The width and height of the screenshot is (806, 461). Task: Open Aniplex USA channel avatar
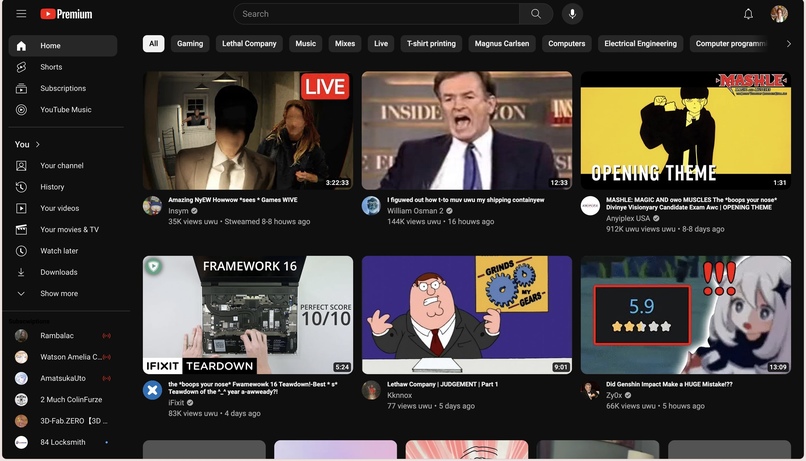coord(590,206)
